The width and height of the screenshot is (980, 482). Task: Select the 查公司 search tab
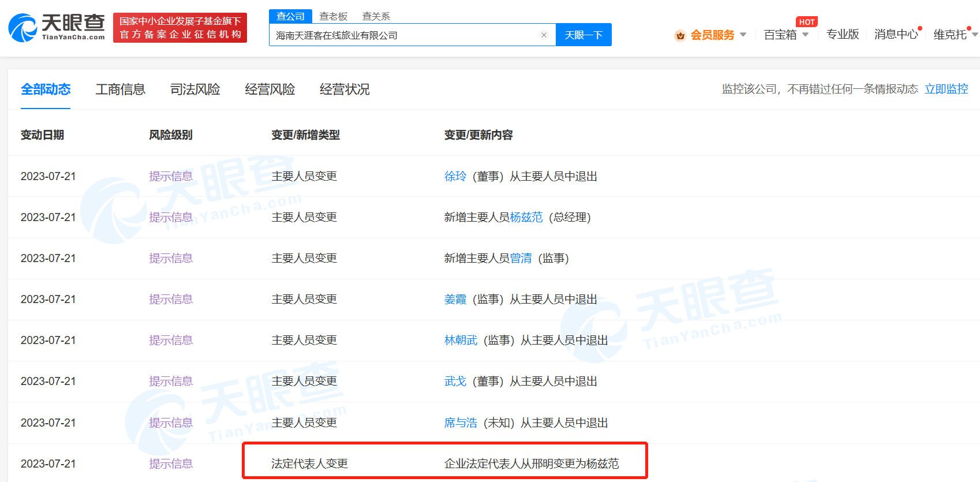tap(290, 17)
